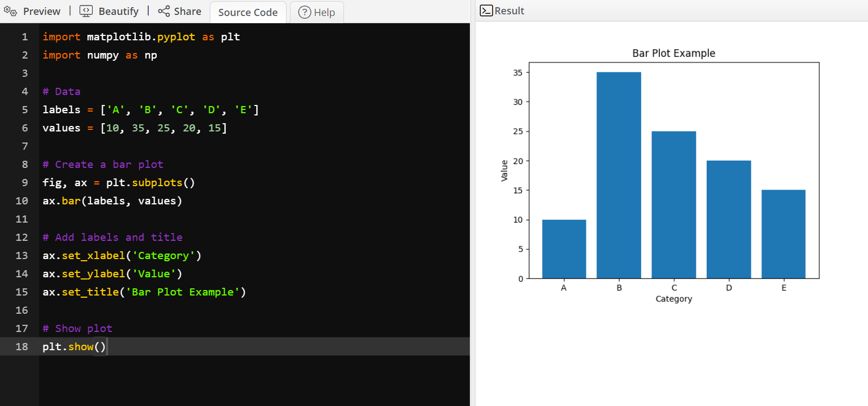Open the Preview option

coord(42,11)
